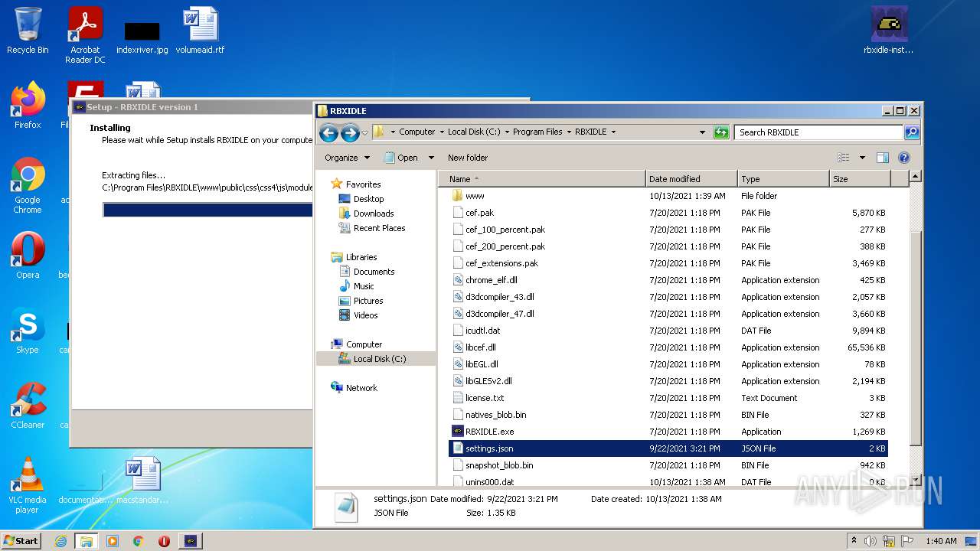Expand RBXIDLE breadcrumb arrow
Screen dimensions: 980x551
pyautogui.click(x=613, y=132)
